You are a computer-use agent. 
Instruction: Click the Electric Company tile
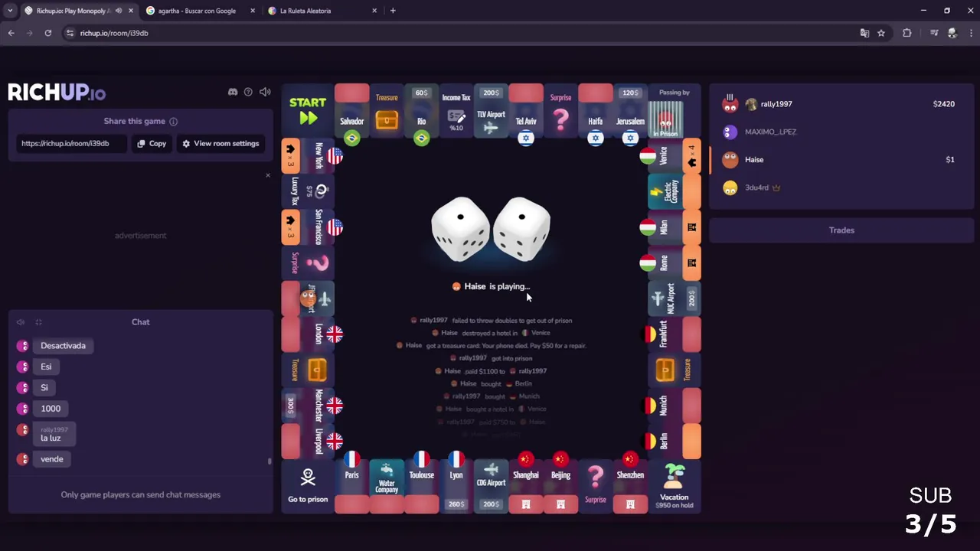click(x=675, y=191)
